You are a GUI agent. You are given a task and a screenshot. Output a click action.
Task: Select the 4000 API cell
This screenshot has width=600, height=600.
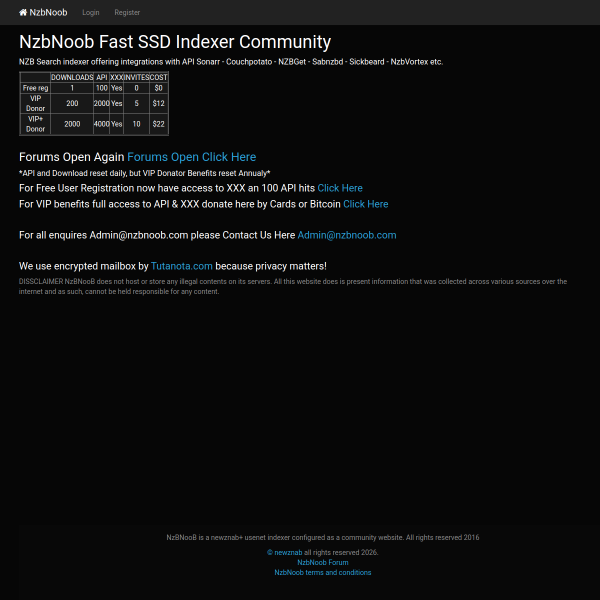[x=101, y=124]
